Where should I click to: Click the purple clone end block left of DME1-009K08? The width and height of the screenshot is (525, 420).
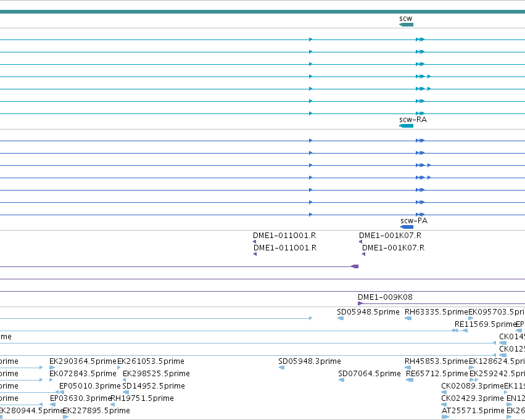pos(355,266)
